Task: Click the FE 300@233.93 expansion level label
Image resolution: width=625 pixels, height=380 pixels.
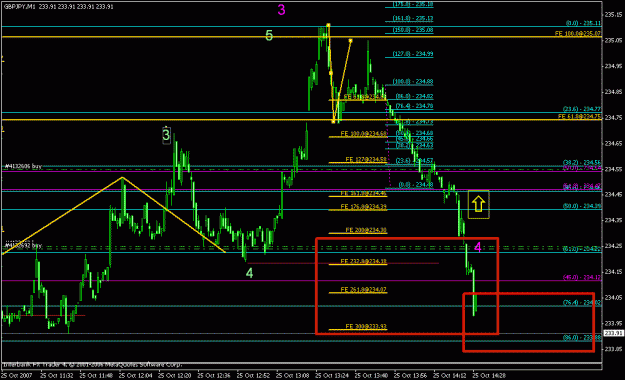Action: point(366,326)
